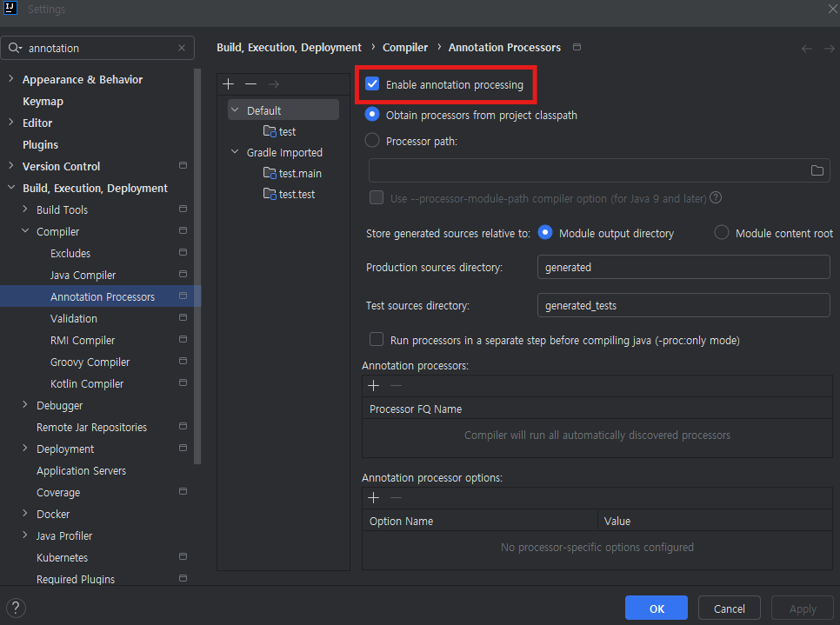The width and height of the screenshot is (840, 625).
Task: Click settings tree vertical scrollbar
Action: point(197,266)
